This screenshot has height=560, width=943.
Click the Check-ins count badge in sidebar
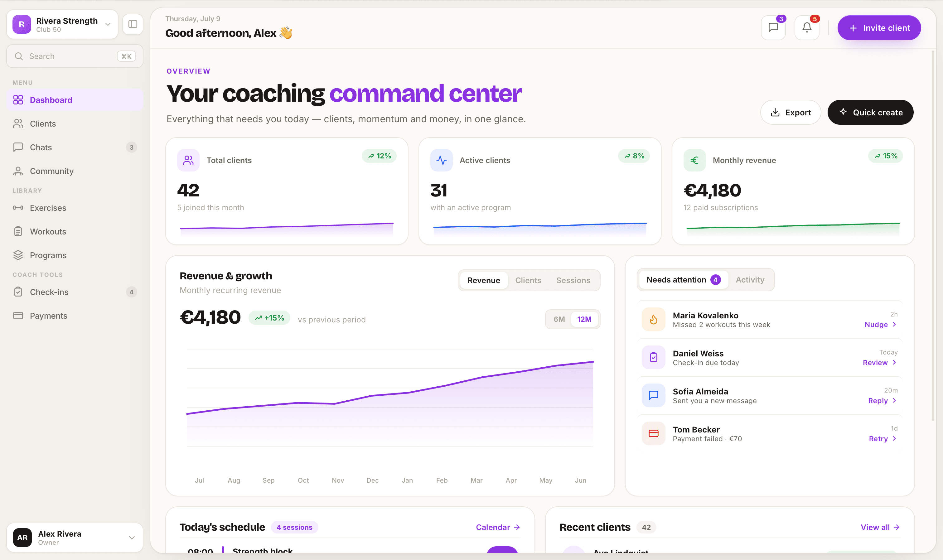click(131, 292)
